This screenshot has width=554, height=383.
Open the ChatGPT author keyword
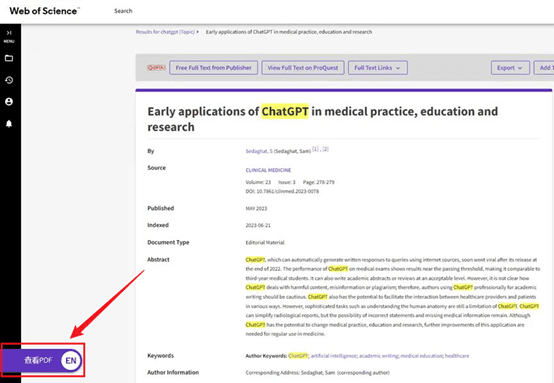point(298,356)
